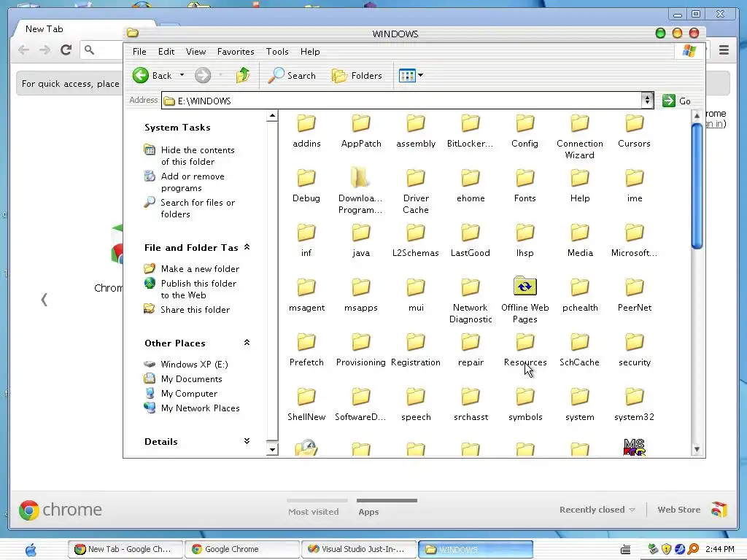This screenshot has height=560, width=747.
Task: Expand the Details section
Action: coord(247,441)
